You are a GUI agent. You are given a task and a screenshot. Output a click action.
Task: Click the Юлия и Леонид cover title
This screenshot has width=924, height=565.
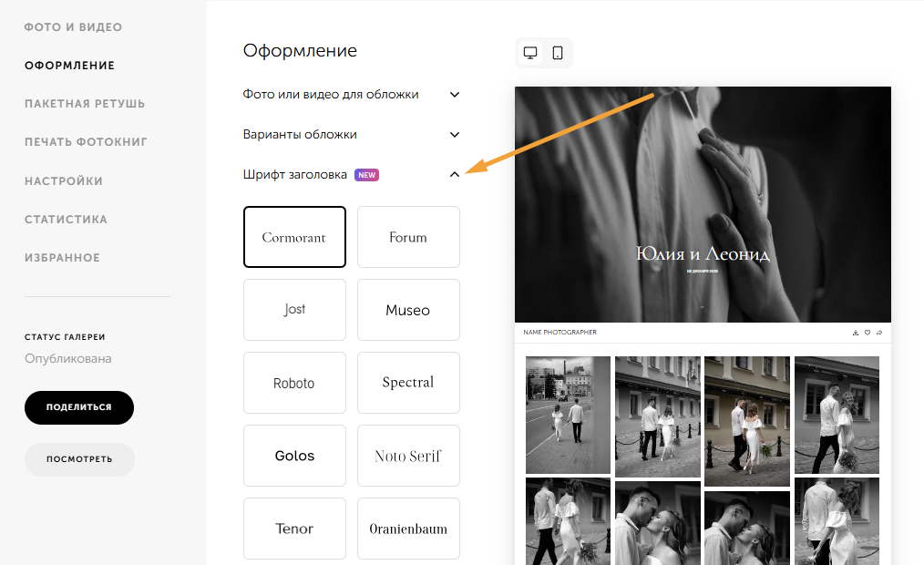[703, 254]
